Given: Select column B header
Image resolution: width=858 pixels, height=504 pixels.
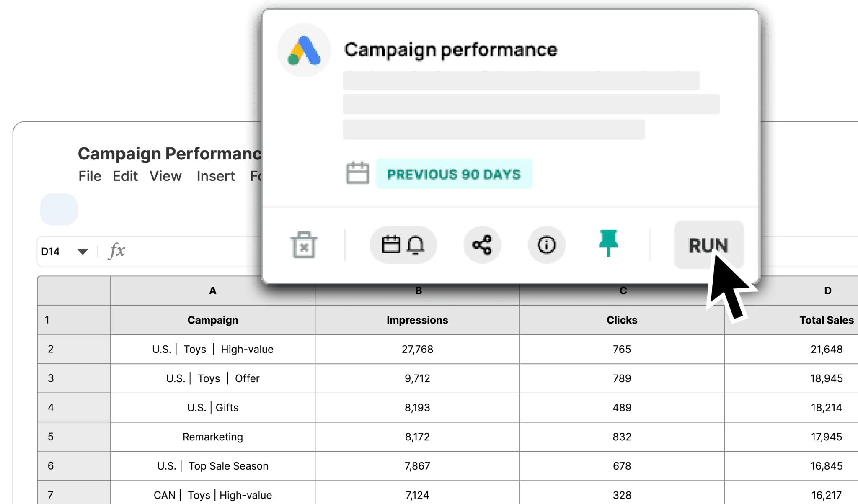Looking at the screenshot, I should coord(418,291).
